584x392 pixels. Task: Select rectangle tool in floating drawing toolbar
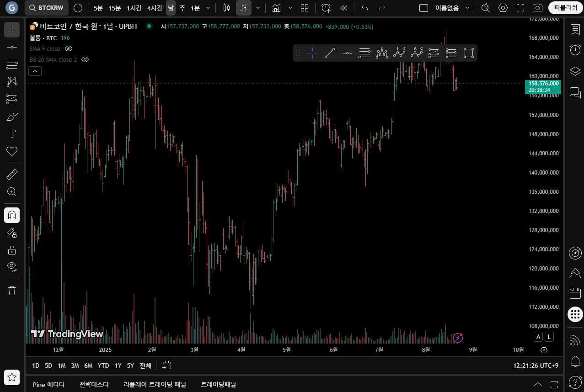(x=468, y=53)
